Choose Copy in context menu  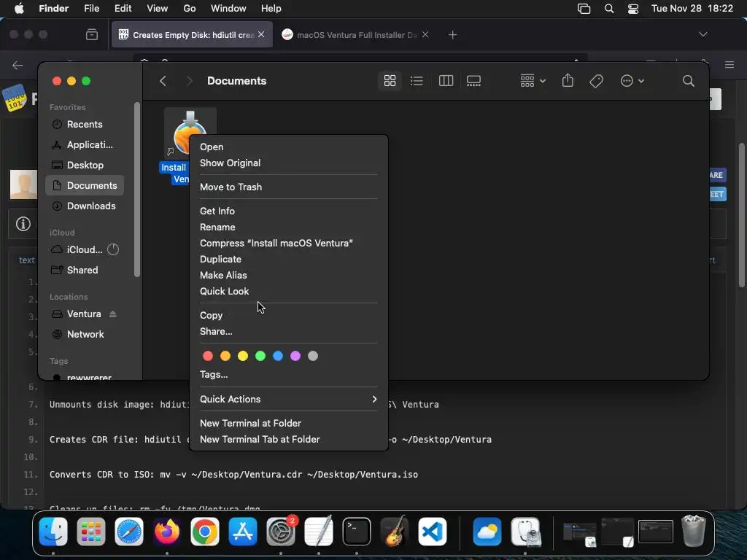[x=289, y=315]
